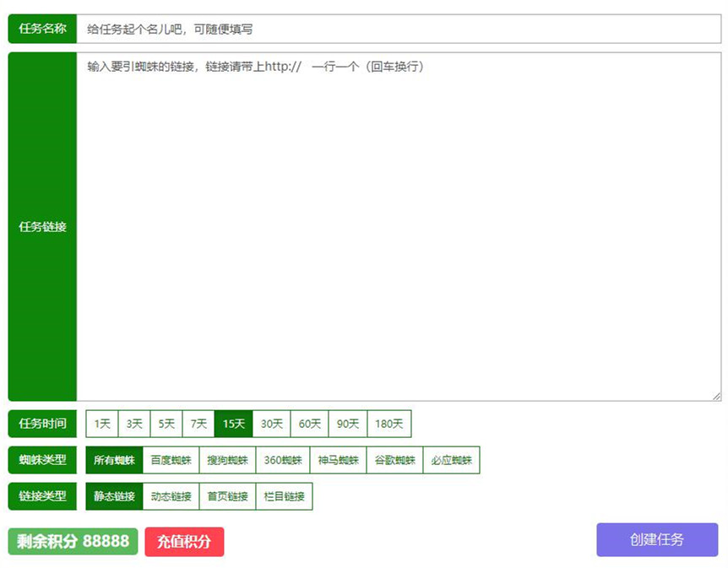Image resolution: width=728 pixels, height=568 pixels.
Task: Choose 必应蜘蛛 spider type
Action: click(451, 460)
